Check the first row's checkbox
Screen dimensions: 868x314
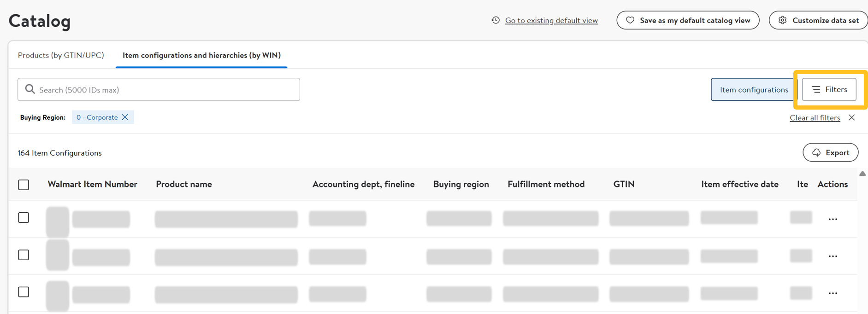point(24,218)
